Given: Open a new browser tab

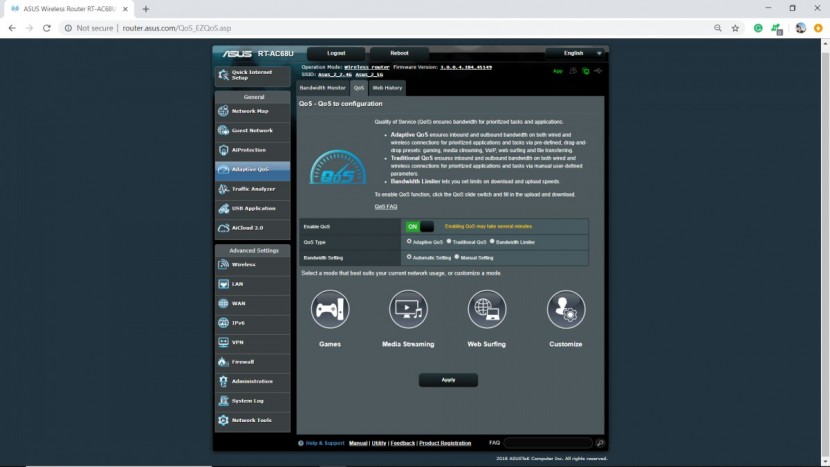Looking at the screenshot, I should tap(146, 9).
